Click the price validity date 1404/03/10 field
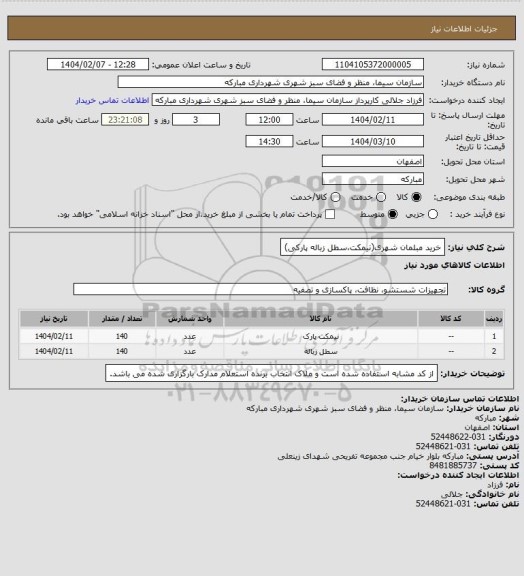Image resolution: width=524 pixels, height=576 pixels. pos(373,142)
